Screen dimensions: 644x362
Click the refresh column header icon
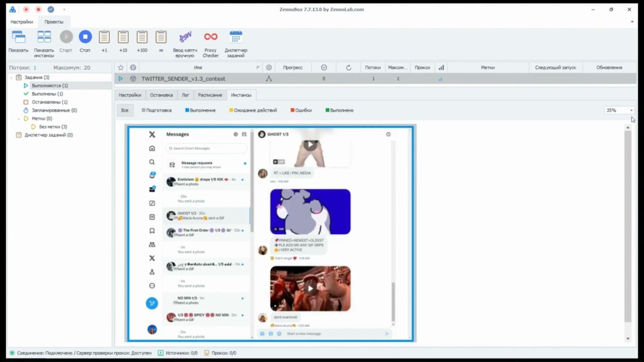[348, 67]
